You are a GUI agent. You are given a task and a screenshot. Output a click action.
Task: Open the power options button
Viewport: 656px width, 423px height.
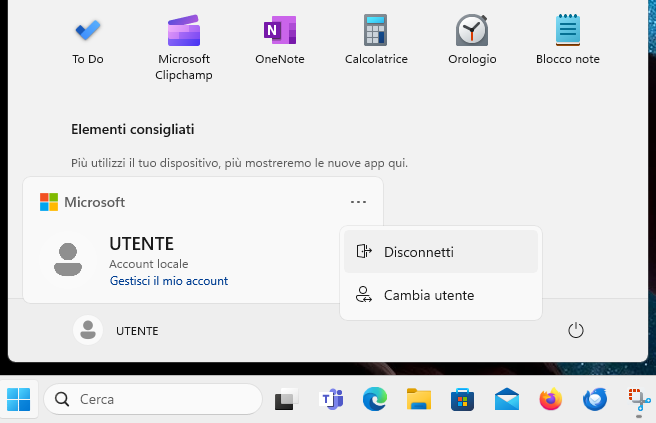[x=576, y=331]
